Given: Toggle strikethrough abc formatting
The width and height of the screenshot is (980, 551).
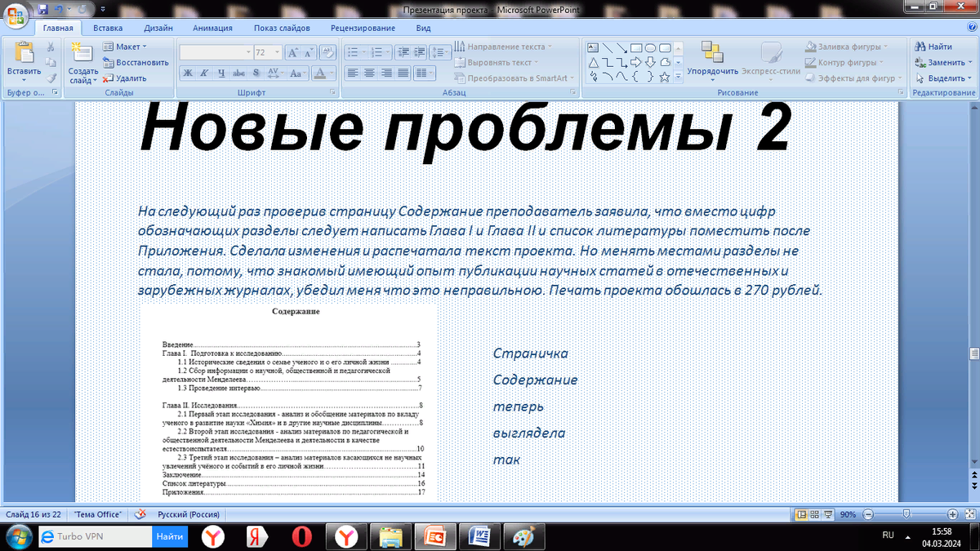Looking at the screenshot, I should [x=239, y=73].
